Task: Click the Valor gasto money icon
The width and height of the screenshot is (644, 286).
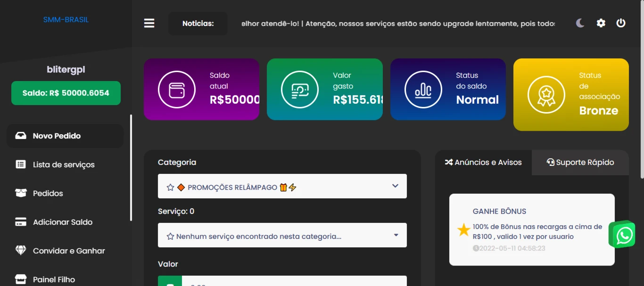Action: 300,89
